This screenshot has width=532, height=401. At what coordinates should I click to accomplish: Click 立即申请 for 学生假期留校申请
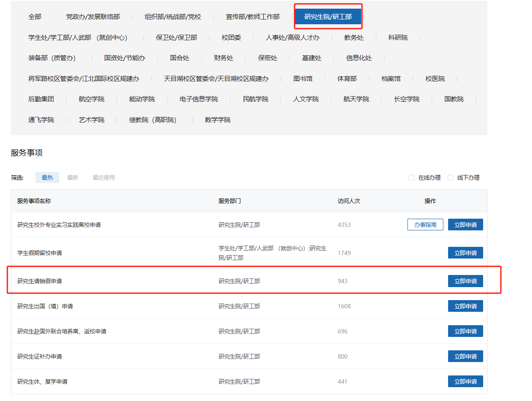point(465,253)
